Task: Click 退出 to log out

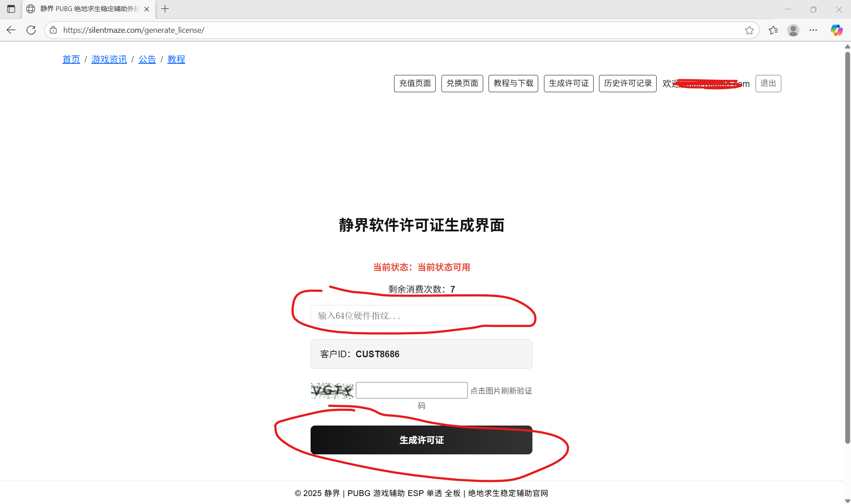Action: tap(768, 83)
